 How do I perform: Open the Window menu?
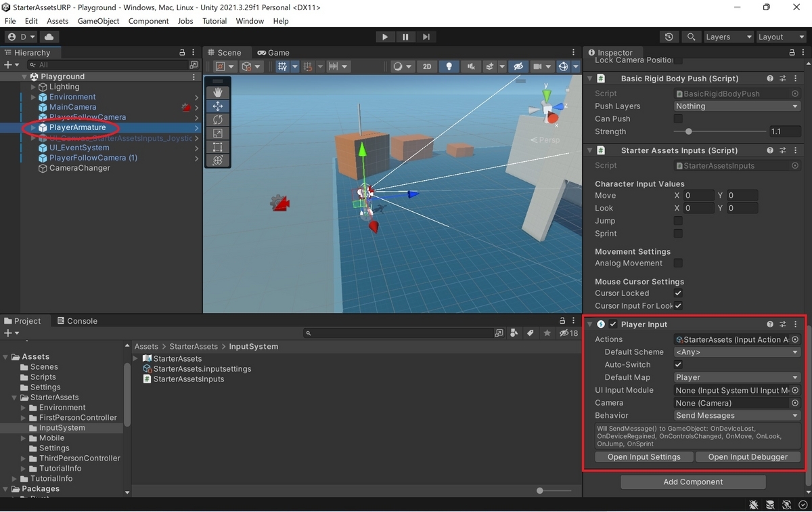point(250,21)
